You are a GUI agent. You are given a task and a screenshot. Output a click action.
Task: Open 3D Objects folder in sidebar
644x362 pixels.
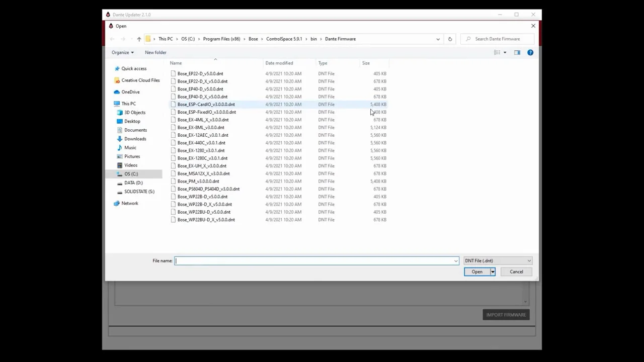[135, 113]
